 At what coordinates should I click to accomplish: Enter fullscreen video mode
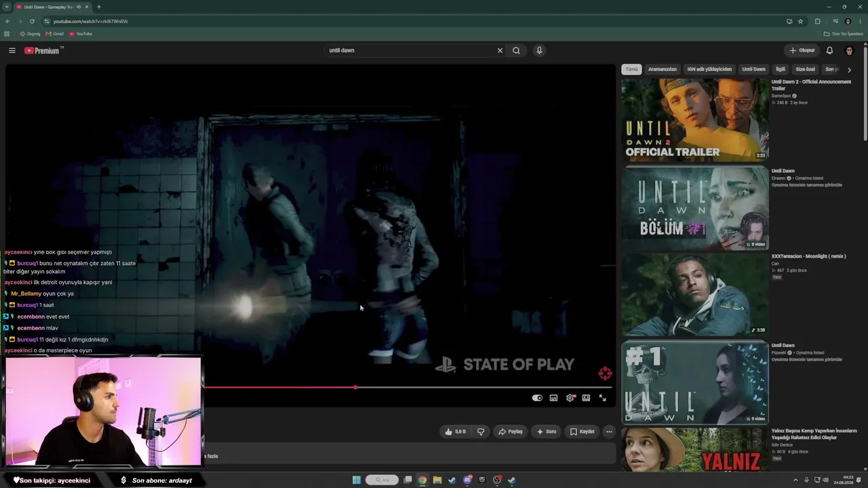(x=602, y=398)
